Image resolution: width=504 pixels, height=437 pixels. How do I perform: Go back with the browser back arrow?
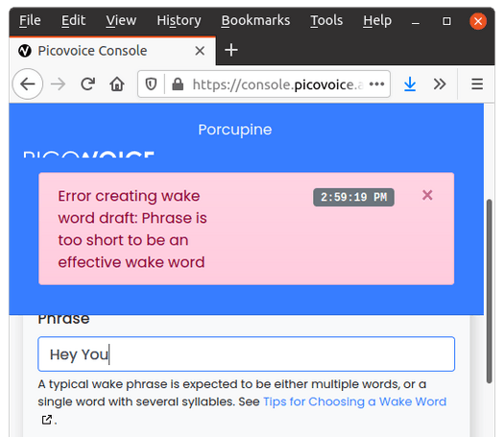pos(28,85)
